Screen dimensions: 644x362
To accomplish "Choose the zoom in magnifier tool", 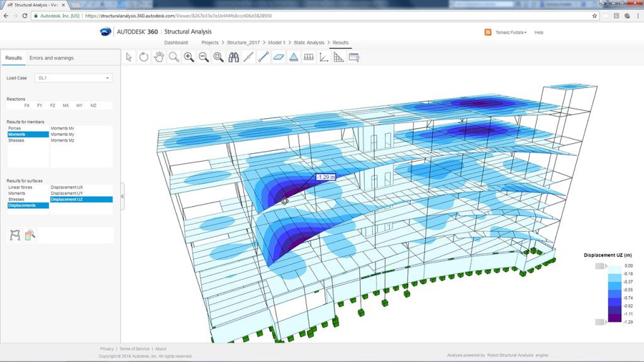I will coord(189,57).
